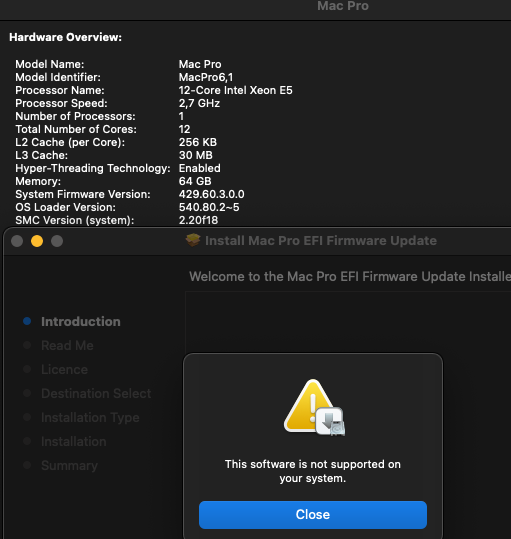Click the blue bullet beside Introduction
Image resolution: width=511 pixels, height=539 pixels.
point(27,321)
